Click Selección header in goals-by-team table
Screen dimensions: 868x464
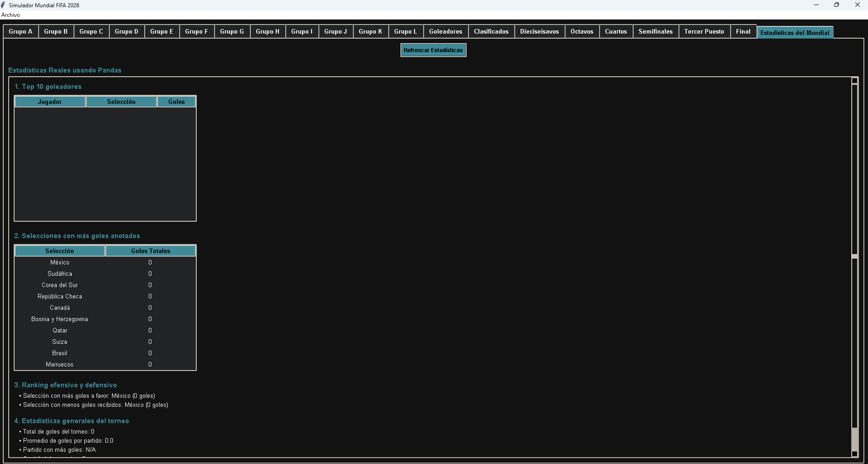59,251
